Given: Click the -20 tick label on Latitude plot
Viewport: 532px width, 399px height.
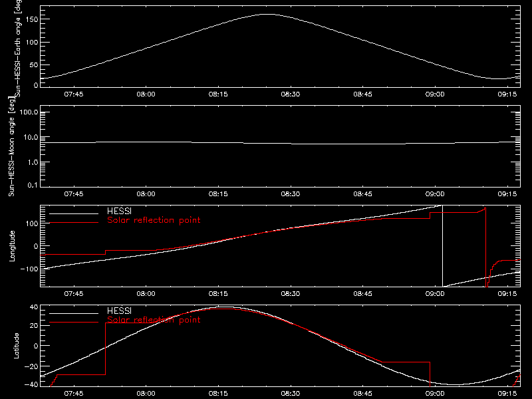Looking at the screenshot, I should [31, 366].
